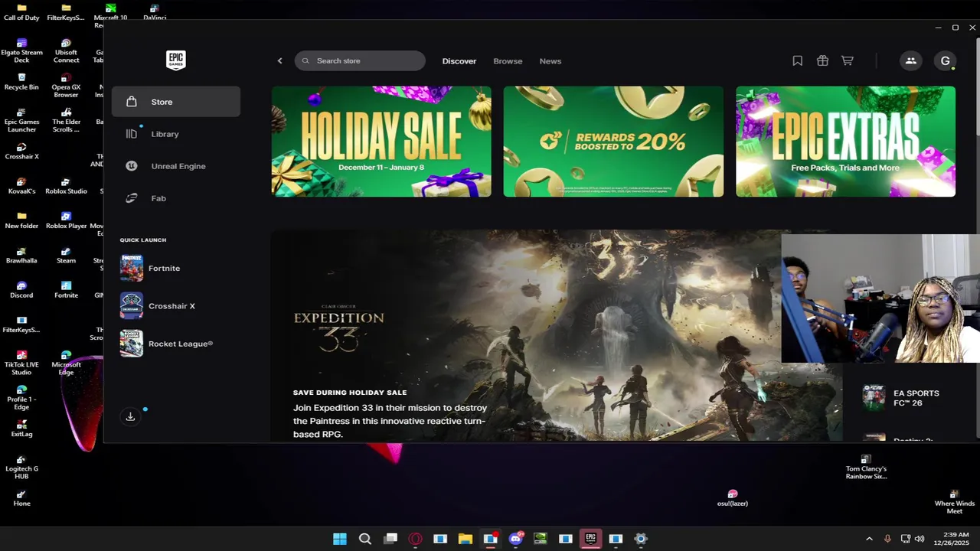
Task: Select Epic Games Launcher taskbar icon
Action: click(590, 539)
